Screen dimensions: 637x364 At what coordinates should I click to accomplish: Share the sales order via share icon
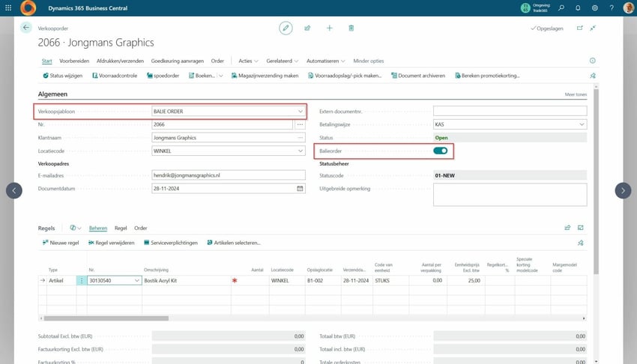point(307,28)
